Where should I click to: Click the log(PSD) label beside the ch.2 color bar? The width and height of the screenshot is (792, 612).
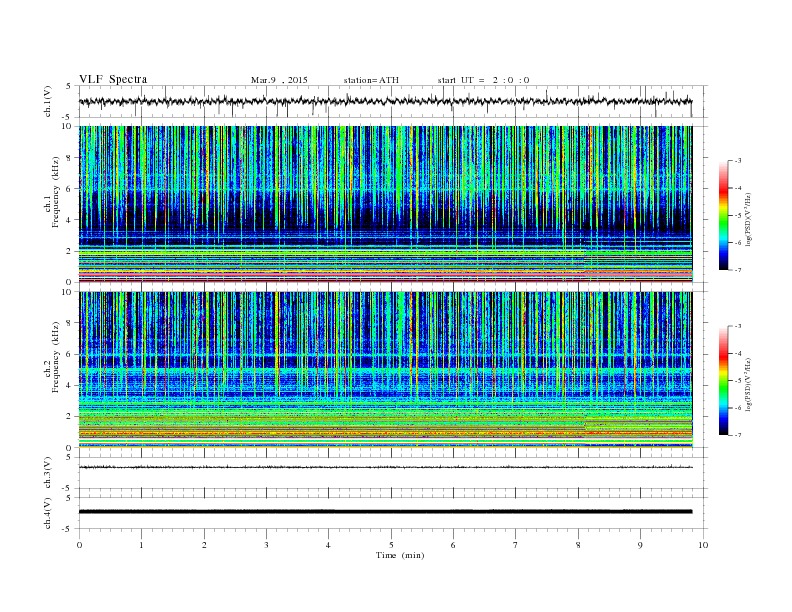[x=749, y=384]
